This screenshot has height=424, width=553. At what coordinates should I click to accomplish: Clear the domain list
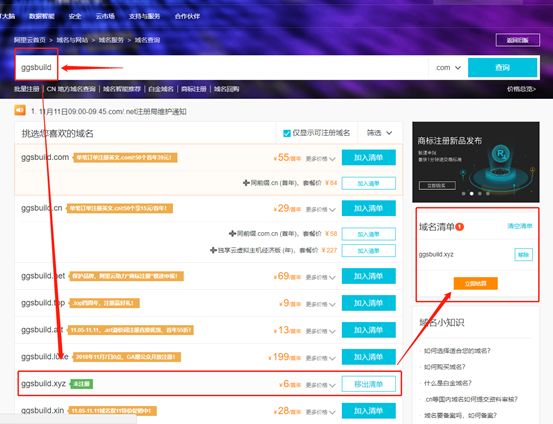coord(520,226)
